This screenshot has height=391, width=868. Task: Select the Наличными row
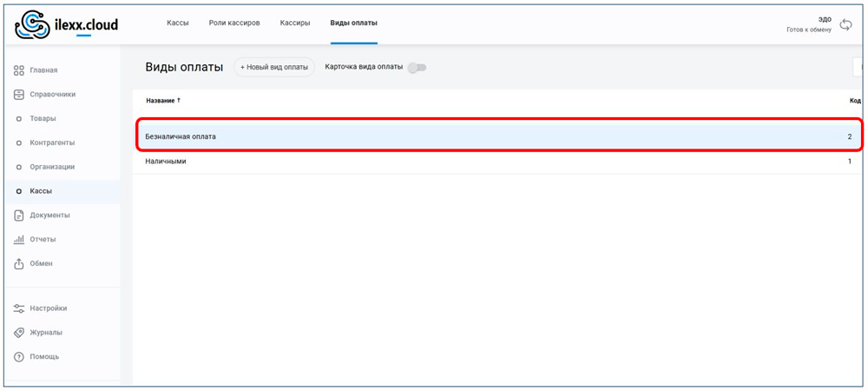click(x=486, y=162)
